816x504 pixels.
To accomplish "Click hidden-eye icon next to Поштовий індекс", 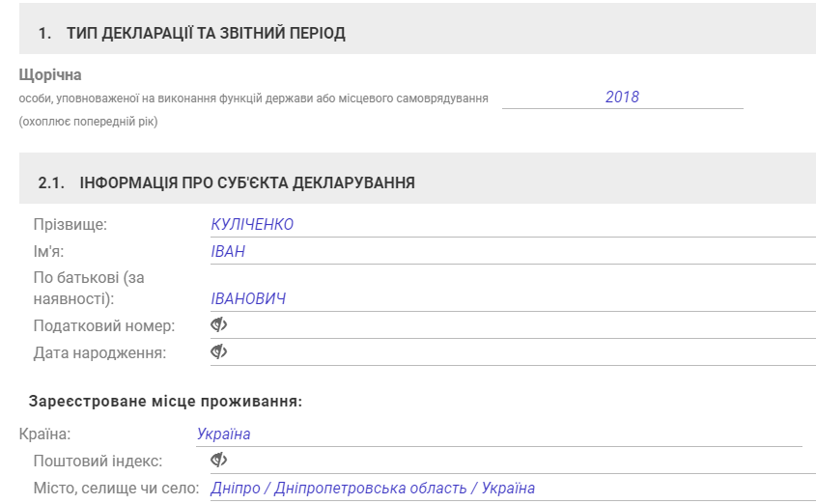I will coord(218,461).
